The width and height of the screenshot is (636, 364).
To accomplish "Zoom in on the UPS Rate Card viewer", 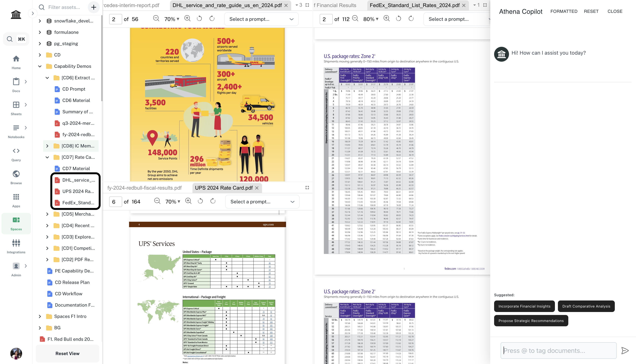I will [x=188, y=201].
